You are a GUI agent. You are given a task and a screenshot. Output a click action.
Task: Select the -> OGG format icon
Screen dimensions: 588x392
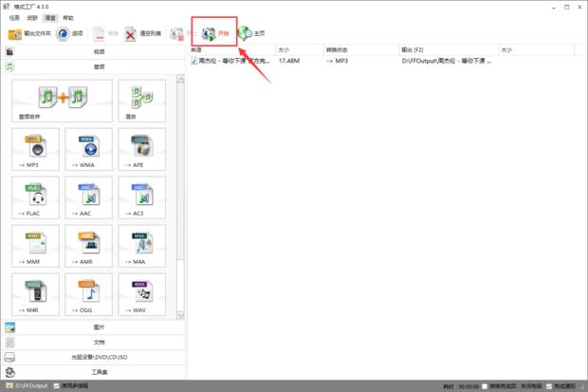pos(88,293)
